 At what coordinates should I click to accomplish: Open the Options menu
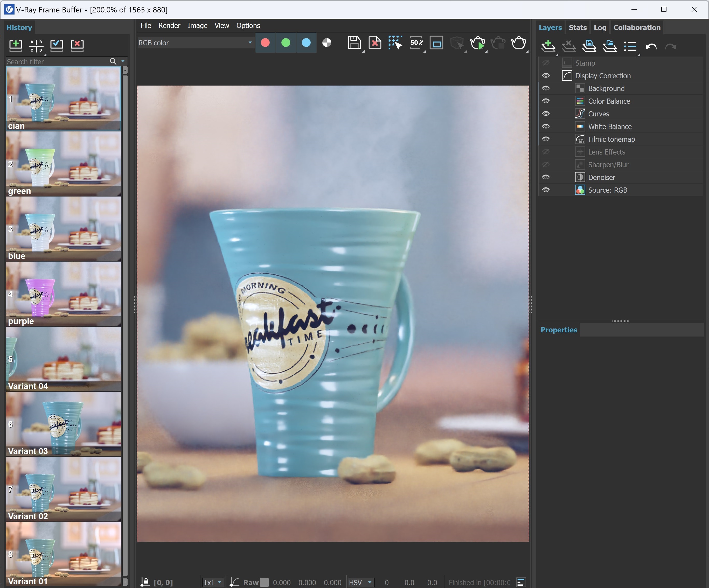(248, 25)
